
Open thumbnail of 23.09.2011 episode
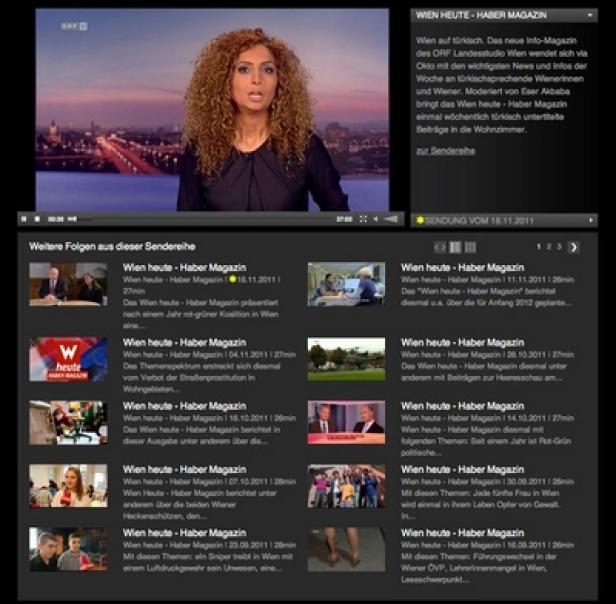coord(68,549)
